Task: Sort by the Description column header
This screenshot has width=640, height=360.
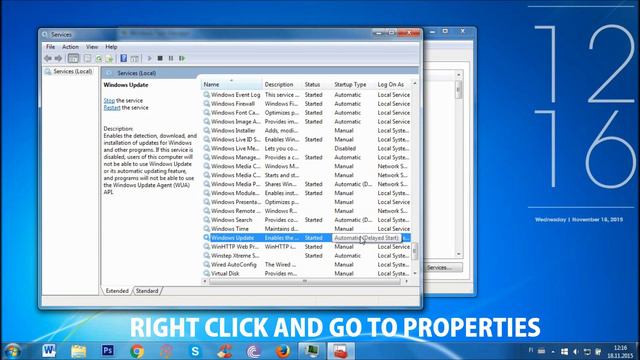Action: (282, 84)
